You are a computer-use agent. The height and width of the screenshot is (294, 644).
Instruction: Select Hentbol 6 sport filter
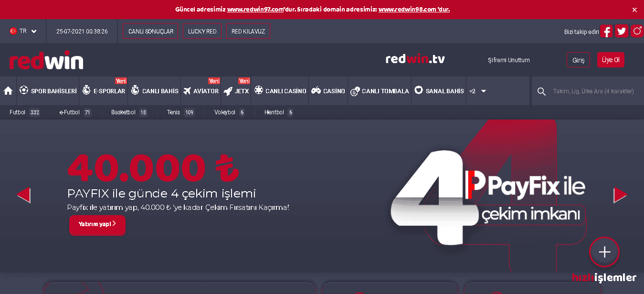[279, 112]
